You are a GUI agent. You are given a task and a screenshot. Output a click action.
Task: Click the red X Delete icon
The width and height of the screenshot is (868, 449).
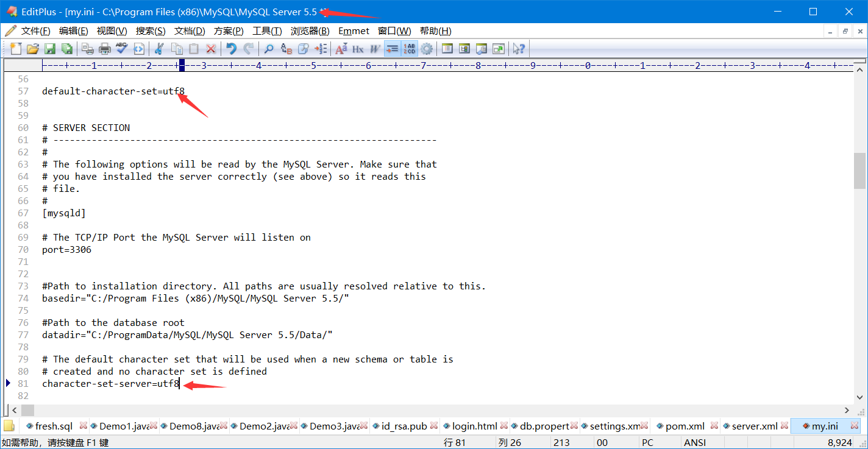pyautogui.click(x=211, y=49)
